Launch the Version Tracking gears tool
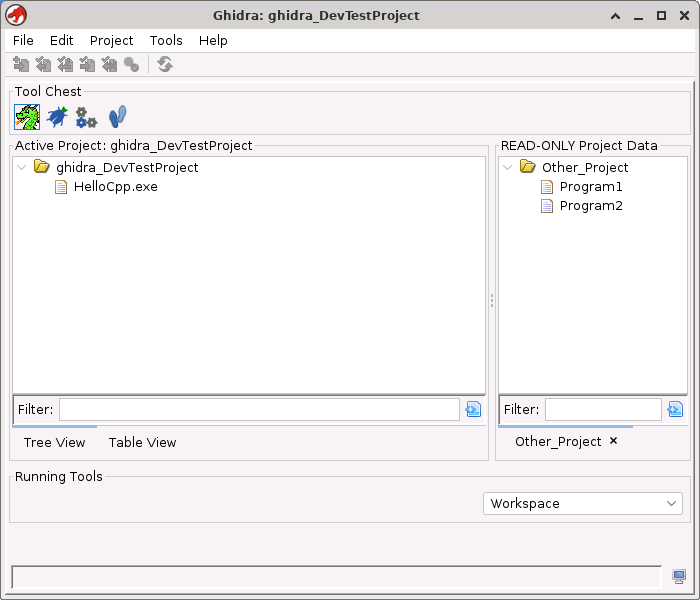The image size is (700, 600). (86, 117)
